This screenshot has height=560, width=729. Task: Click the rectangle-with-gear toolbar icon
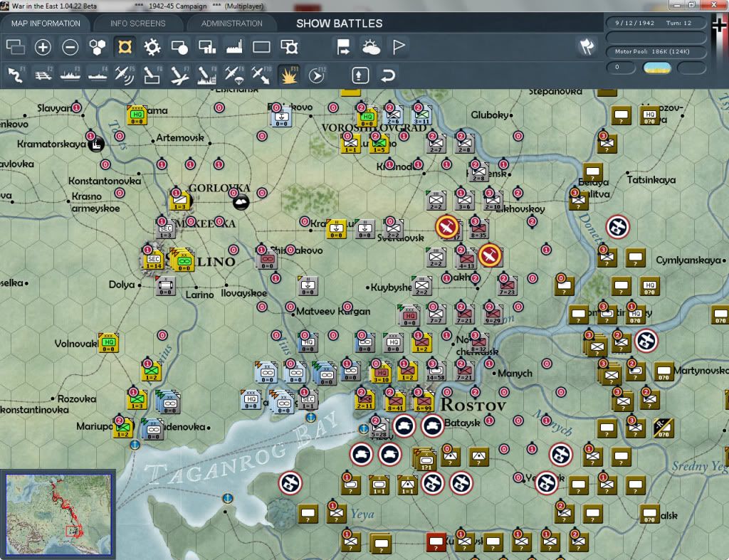(x=289, y=47)
